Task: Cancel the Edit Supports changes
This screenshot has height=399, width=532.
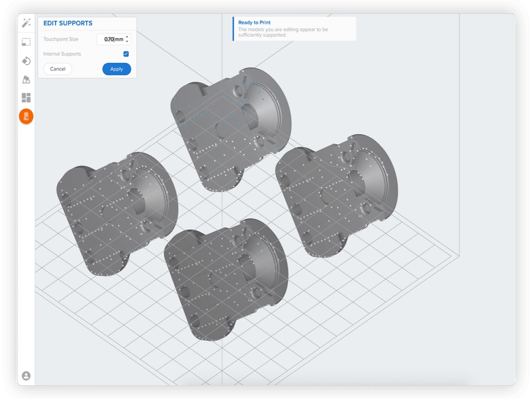Action: pos(57,69)
